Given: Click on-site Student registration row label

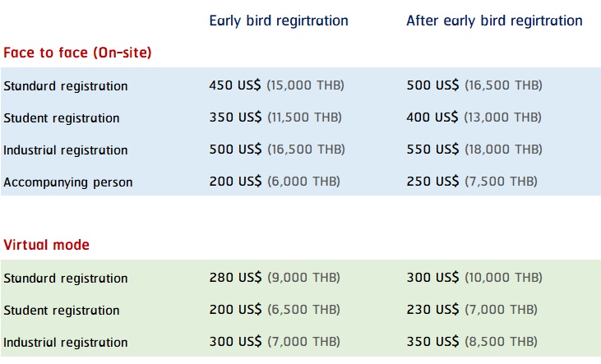Looking at the screenshot, I should [x=62, y=118].
